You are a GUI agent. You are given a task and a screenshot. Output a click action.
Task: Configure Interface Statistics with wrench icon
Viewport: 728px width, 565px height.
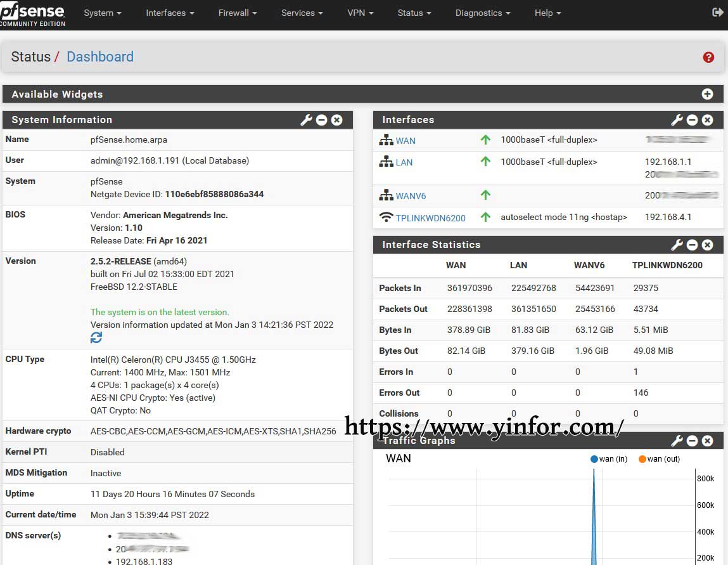[x=677, y=245]
